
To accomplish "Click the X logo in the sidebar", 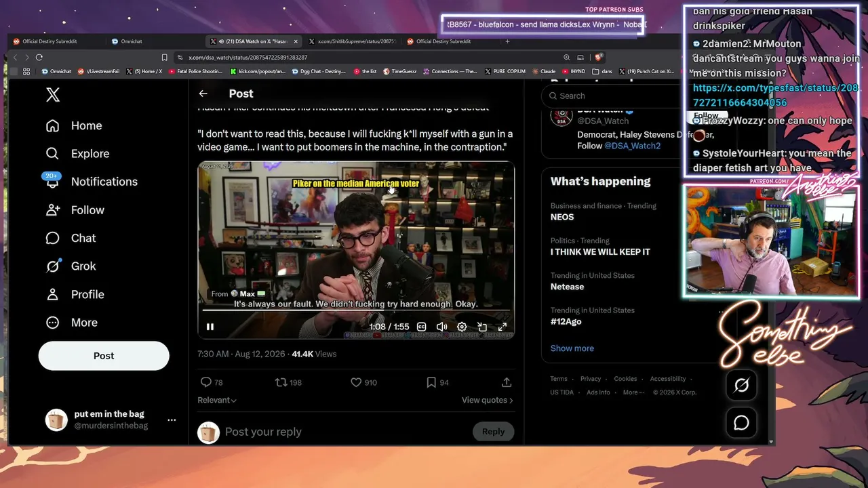I will click(53, 95).
